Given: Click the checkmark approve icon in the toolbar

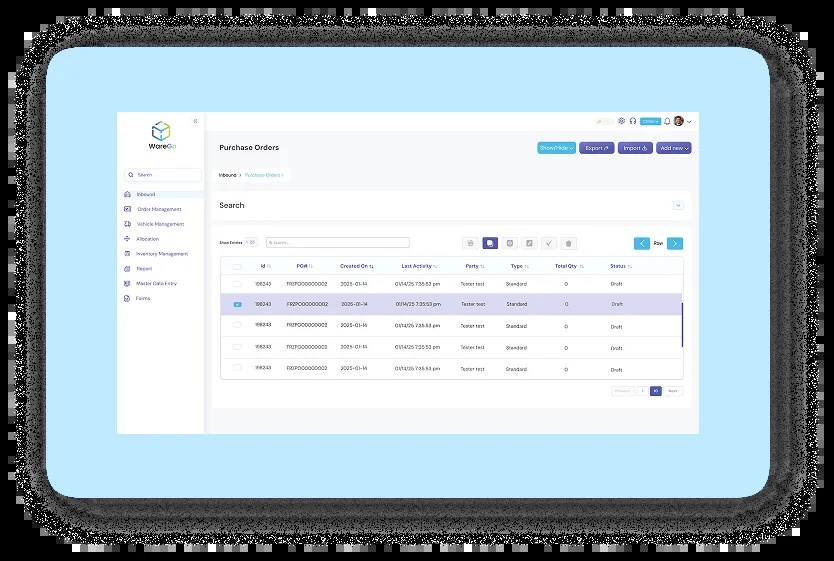Looking at the screenshot, I should tap(549, 244).
